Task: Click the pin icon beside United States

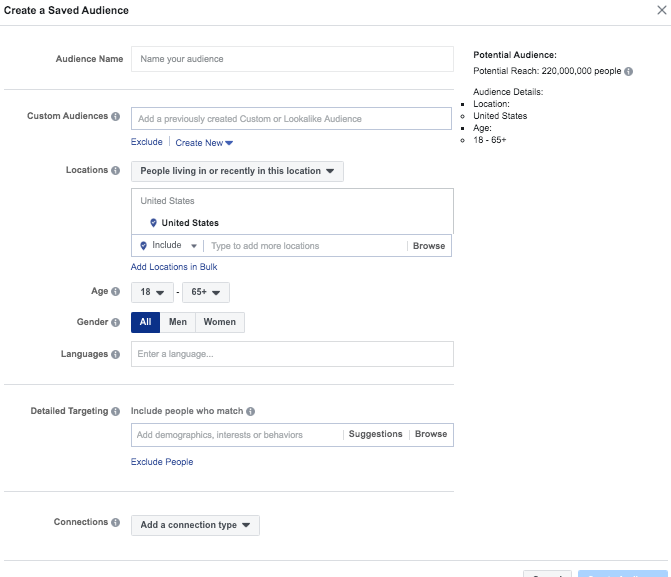Action: [x=153, y=223]
